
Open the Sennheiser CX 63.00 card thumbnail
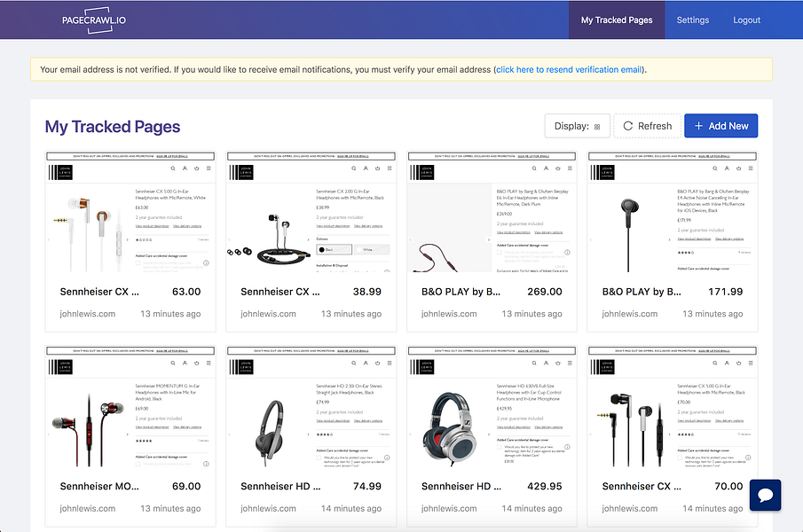(x=130, y=212)
